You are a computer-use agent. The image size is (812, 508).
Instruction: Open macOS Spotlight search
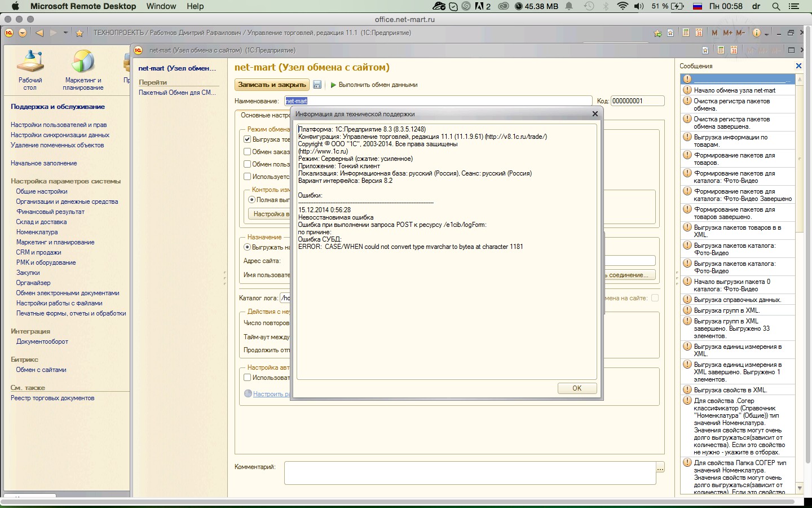click(776, 6)
